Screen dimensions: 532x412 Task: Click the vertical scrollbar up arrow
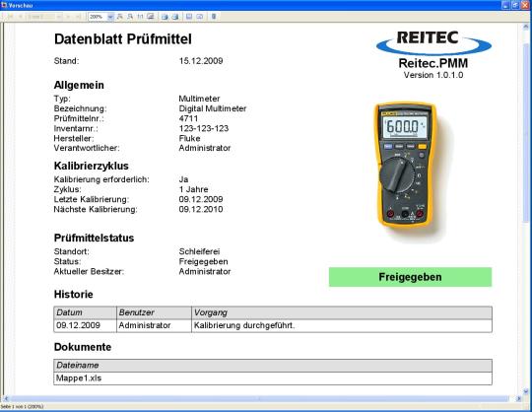tap(526, 27)
